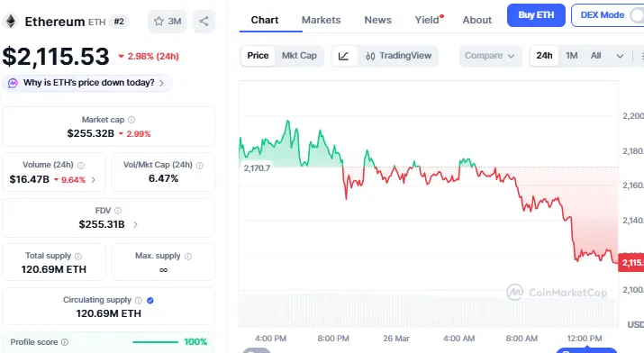Click the 2,170.7 open price marker

(x=257, y=168)
